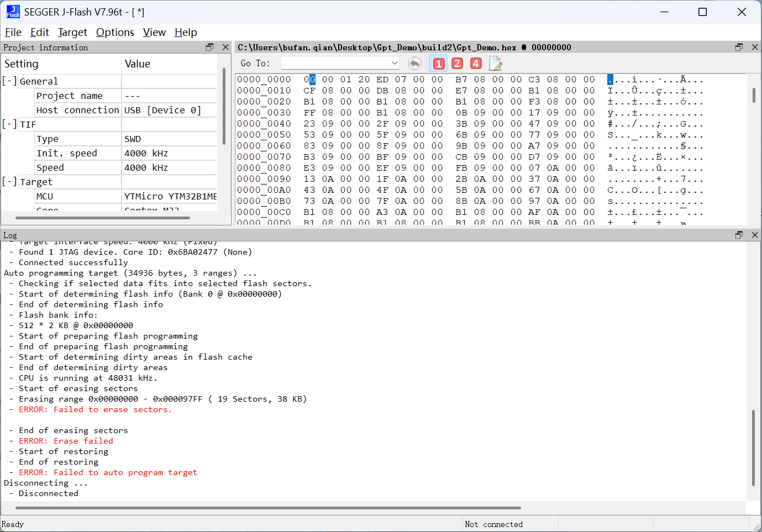Click address label 0000_00A0

[x=264, y=190]
